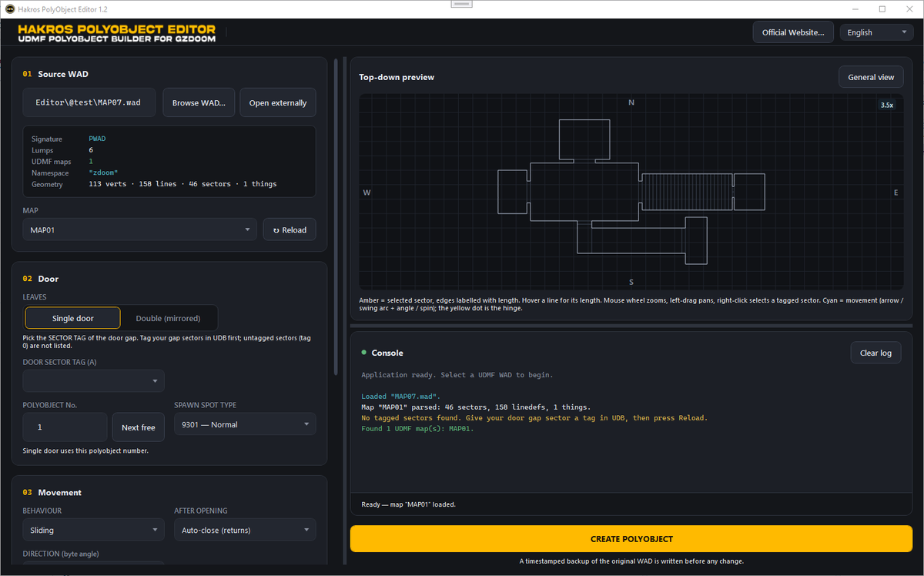Click the 3.5x zoom indicator
The width and height of the screenshot is (924, 576).
887,105
